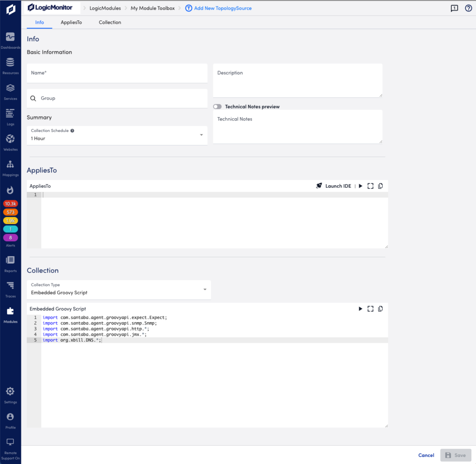Click the groovyapi.snmp.Snmp import line

pos(99,323)
